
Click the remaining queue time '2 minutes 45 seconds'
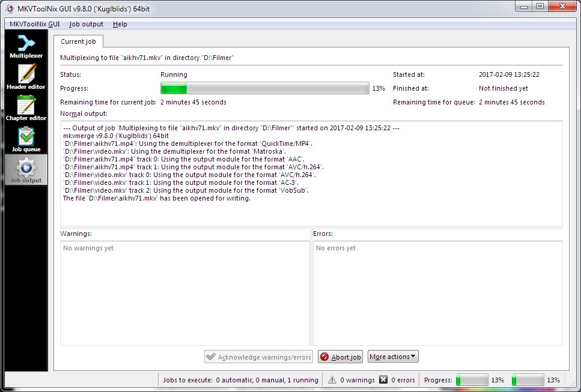(512, 102)
